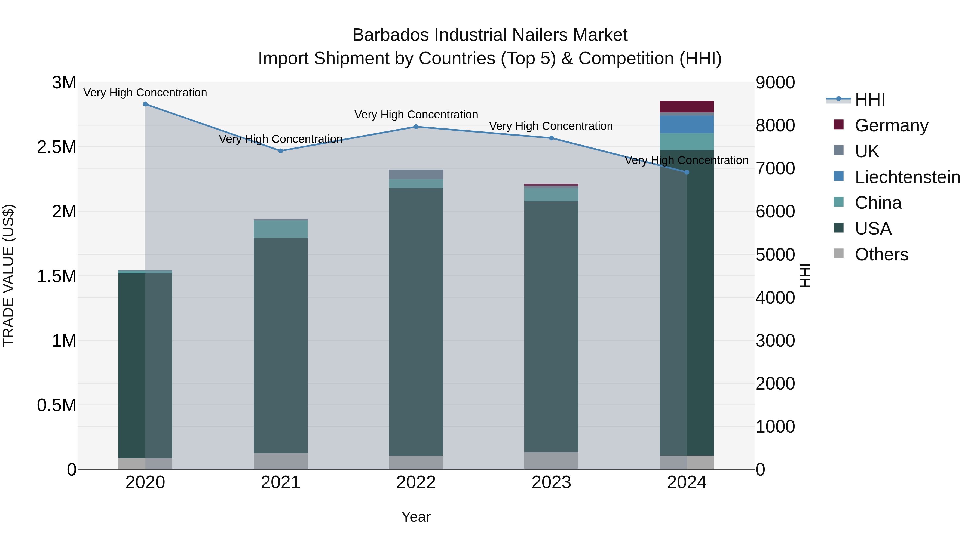Click the China teal color swatch
980x551 pixels.
[838, 202]
